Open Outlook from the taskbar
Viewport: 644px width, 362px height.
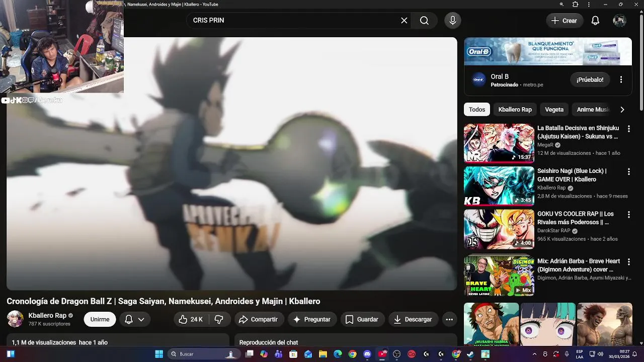pos(308,354)
